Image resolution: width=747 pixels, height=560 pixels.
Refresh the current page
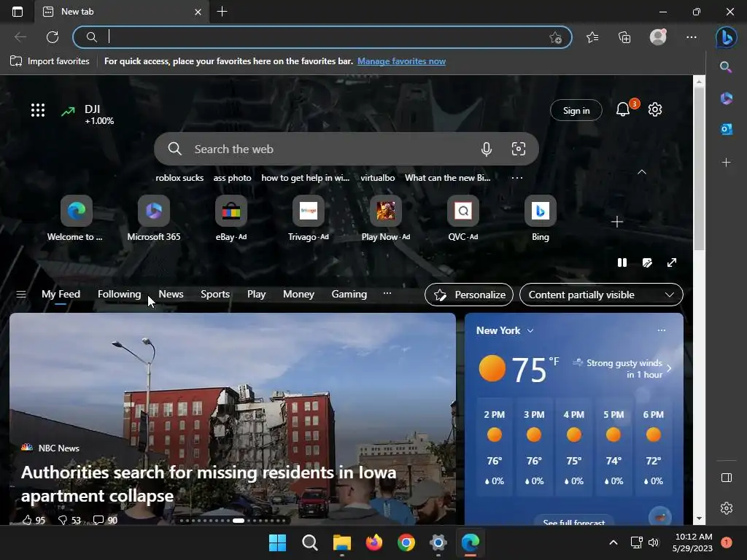click(x=53, y=37)
